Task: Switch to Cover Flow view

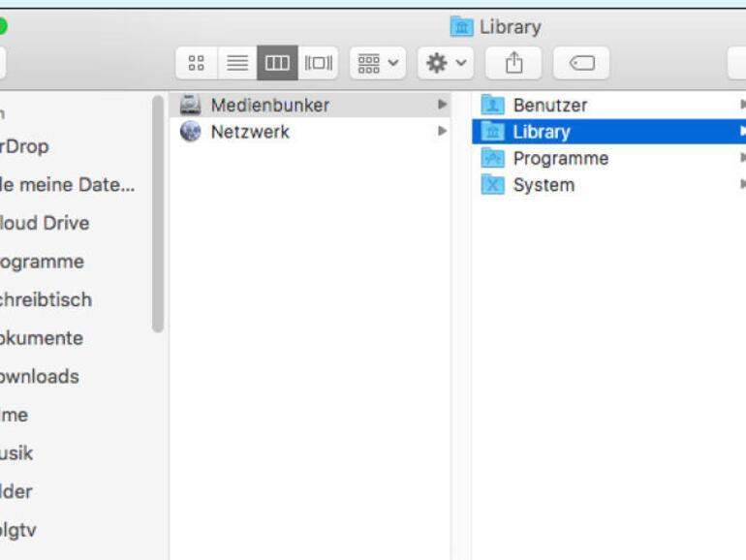Action: coord(319,63)
